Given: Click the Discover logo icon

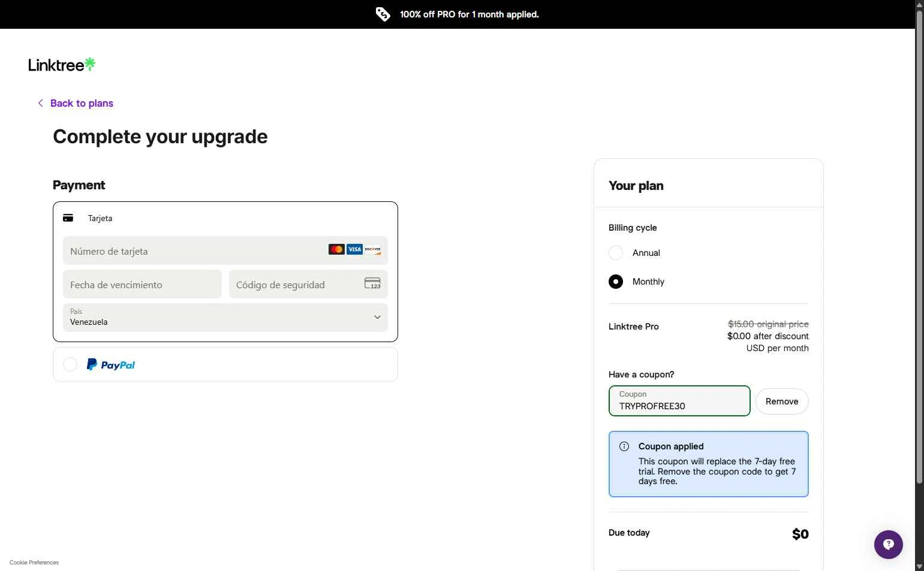Looking at the screenshot, I should click(x=372, y=249).
